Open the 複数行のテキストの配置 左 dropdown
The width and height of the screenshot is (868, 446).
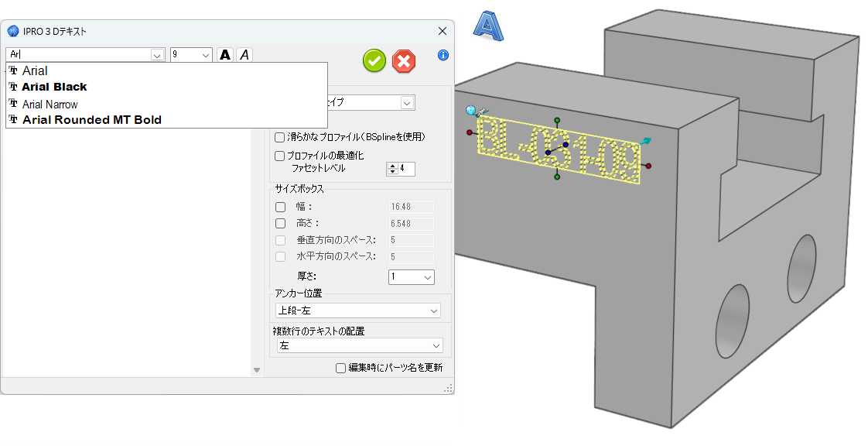(x=360, y=345)
